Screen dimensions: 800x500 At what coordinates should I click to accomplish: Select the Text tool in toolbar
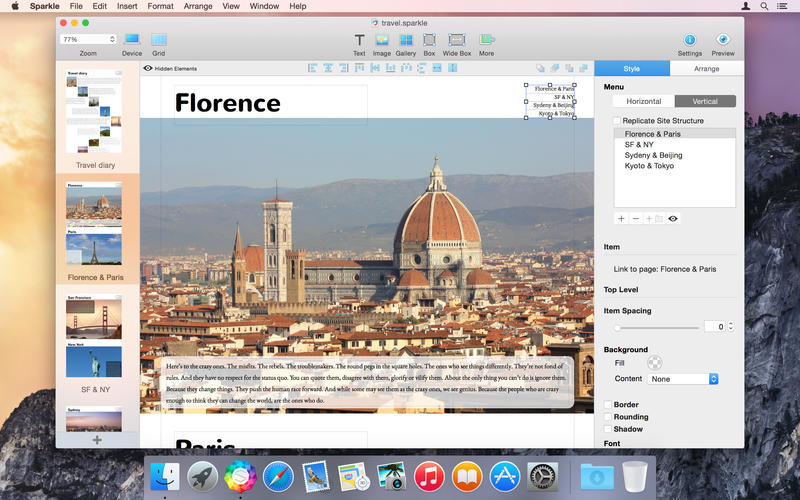[359, 40]
